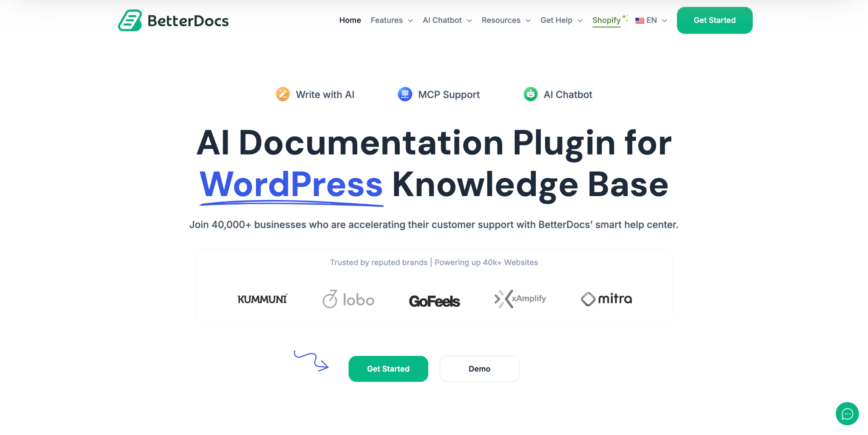
Task: Expand the Resources menu chevron
Action: [528, 20]
